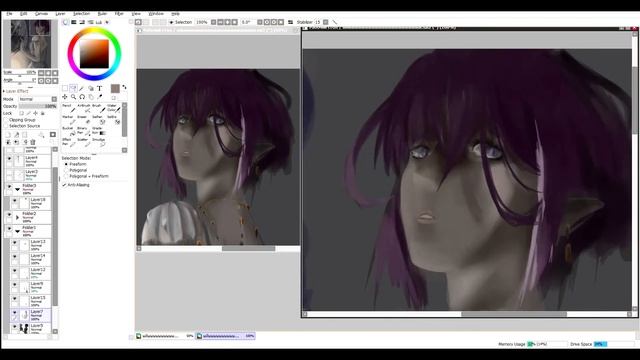Choose the Brush tool
The image size is (640, 360).
click(98, 108)
